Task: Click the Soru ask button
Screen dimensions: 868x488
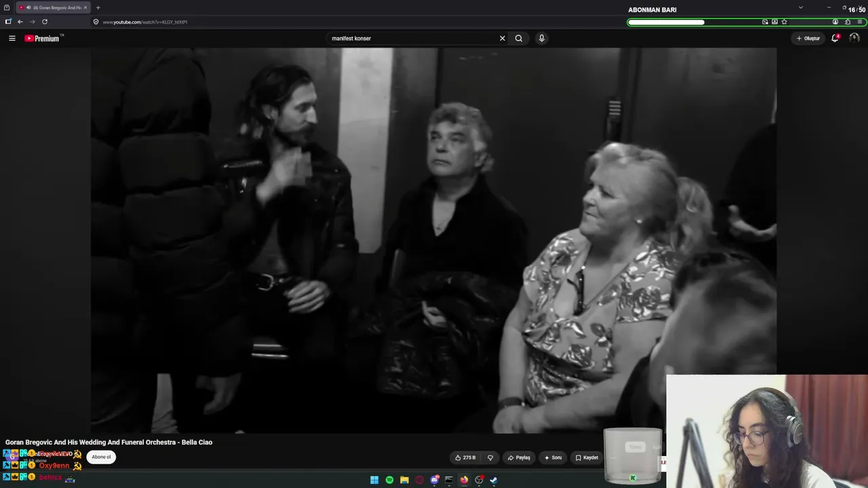Action: (x=553, y=457)
